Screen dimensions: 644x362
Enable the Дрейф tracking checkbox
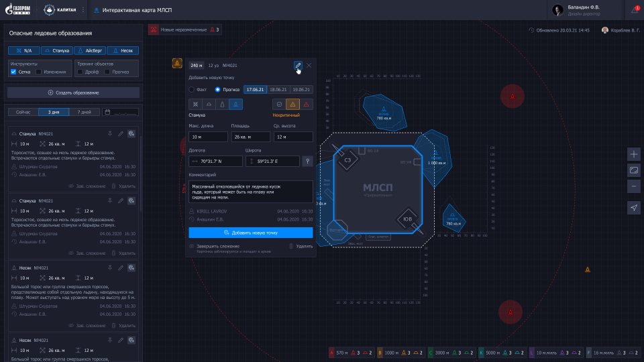pos(81,72)
